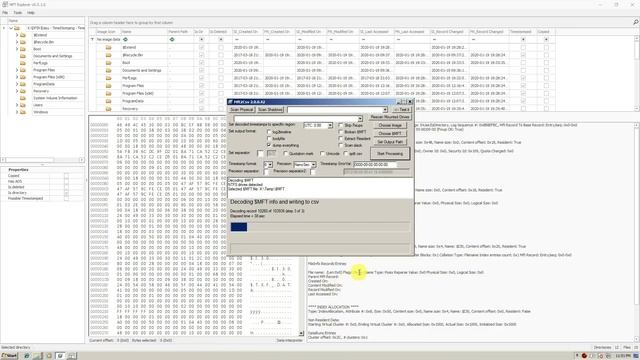
Task: Enable the Skip Fixups checkbox
Action: pyautogui.click(x=341, y=125)
